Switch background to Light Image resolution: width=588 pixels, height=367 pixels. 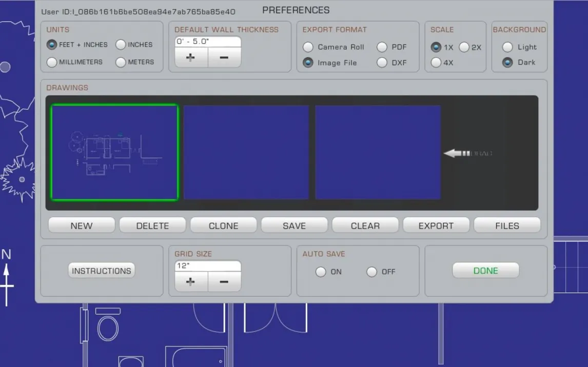[x=507, y=47]
